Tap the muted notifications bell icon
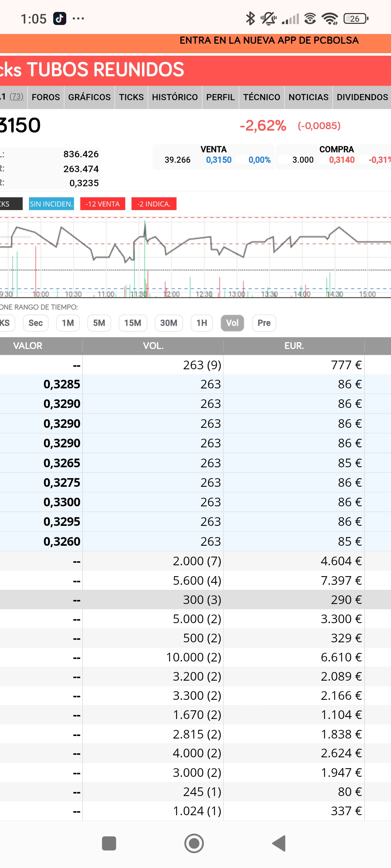Screen dimensions: 391x868 pyautogui.click(x=268, y=18)
